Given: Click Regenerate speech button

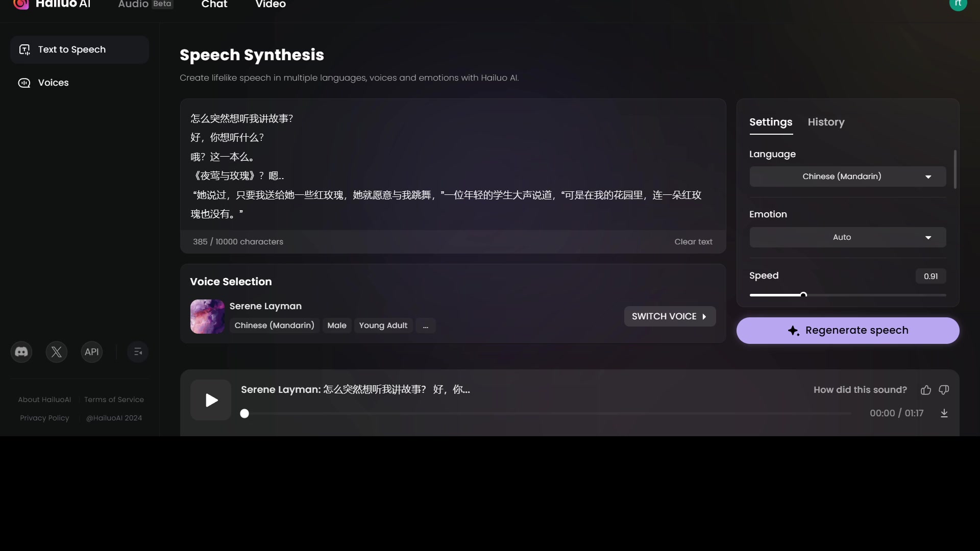Looking at the screenshot, I should [848, 330].
